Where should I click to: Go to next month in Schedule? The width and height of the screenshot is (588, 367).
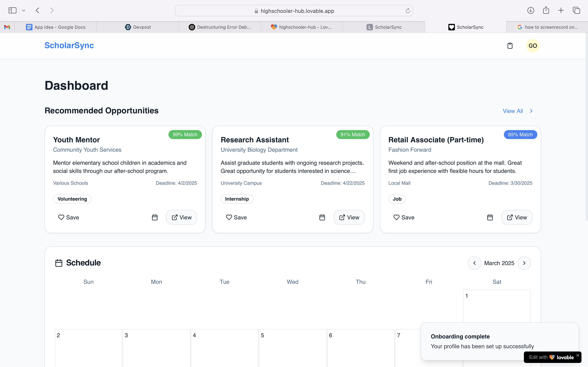[524, 263]
